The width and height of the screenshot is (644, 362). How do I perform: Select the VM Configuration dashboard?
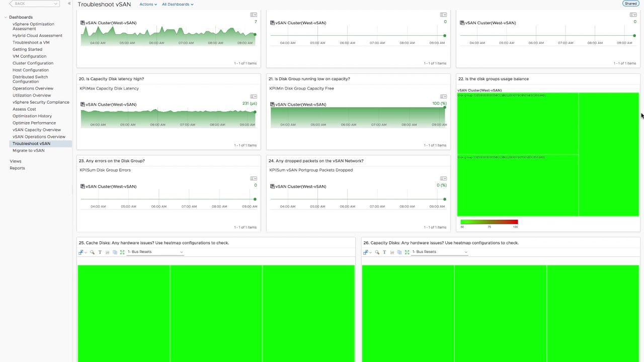pos(29,56)
